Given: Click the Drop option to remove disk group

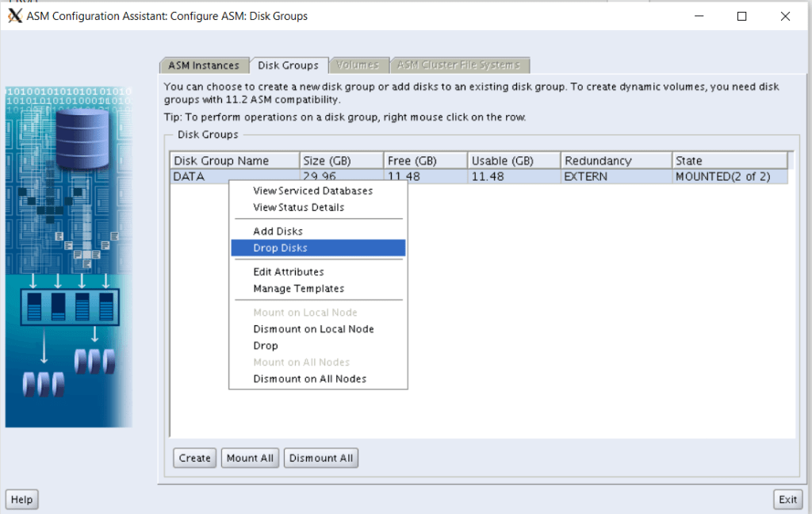Looking at the screenshot, I should pos(266,345).
